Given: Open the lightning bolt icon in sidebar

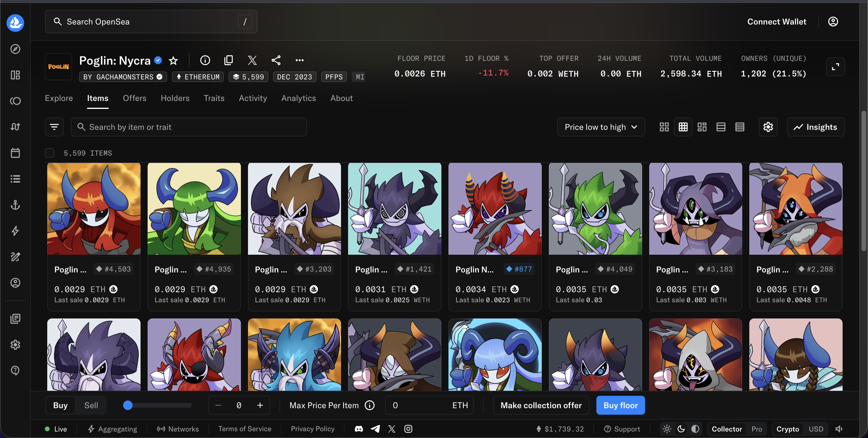Looking at the screenshot, I should (15, 231).
